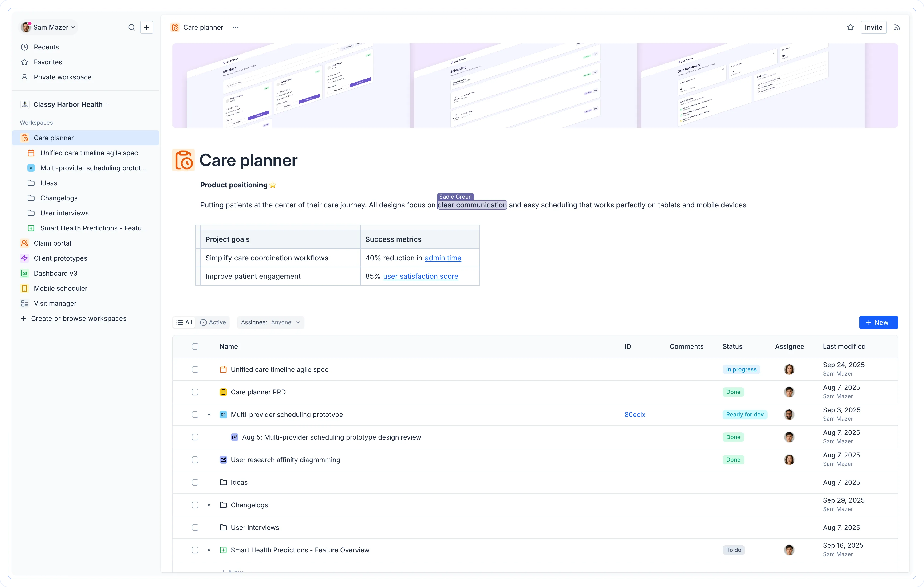Click the large Care planner page icon

pos(183,160)
